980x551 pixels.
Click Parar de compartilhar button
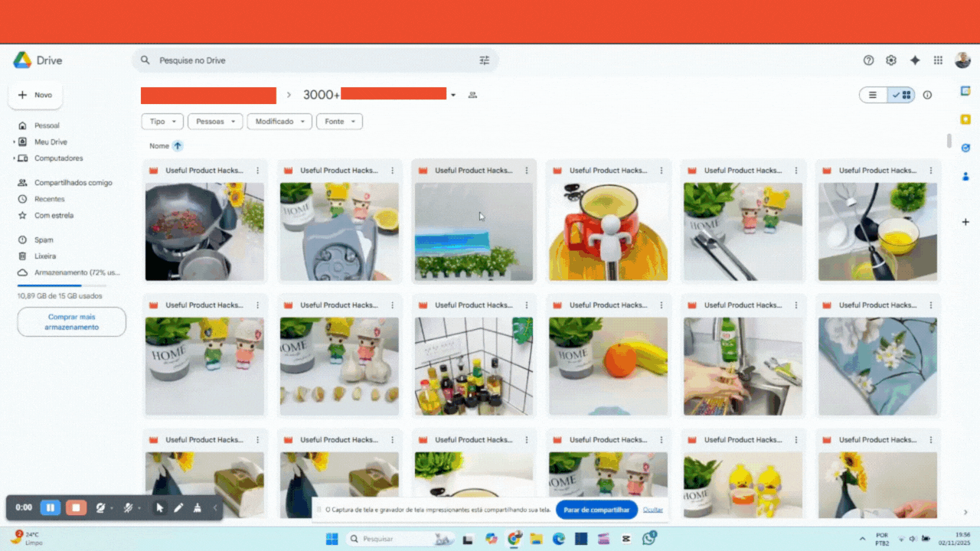click(596, 510)
